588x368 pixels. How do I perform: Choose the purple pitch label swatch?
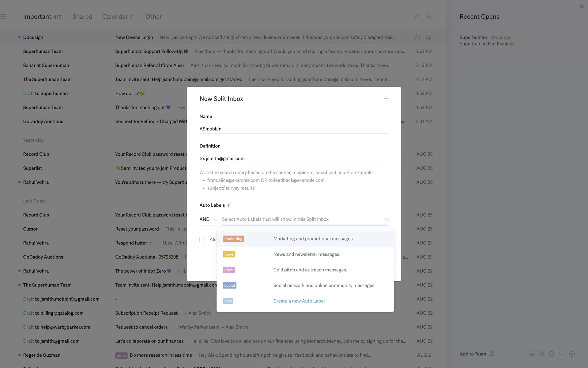(229, 270)
